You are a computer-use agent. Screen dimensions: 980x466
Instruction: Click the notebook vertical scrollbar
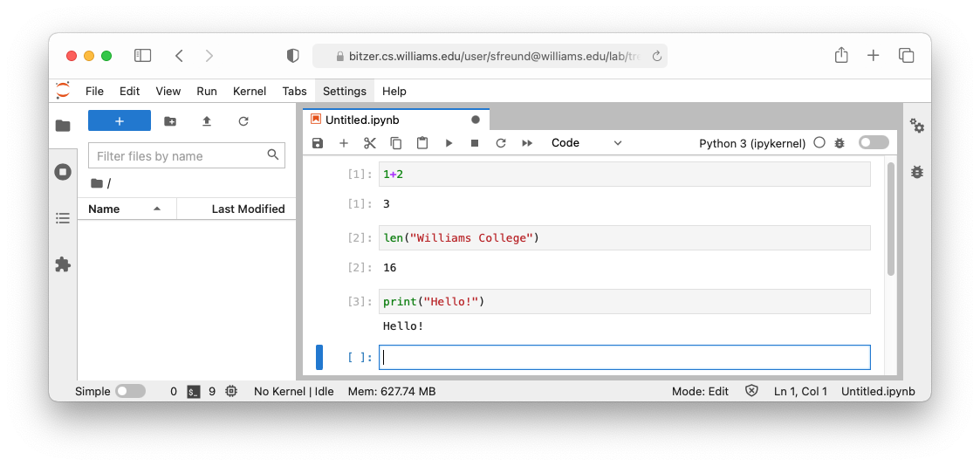click(891, 218)
